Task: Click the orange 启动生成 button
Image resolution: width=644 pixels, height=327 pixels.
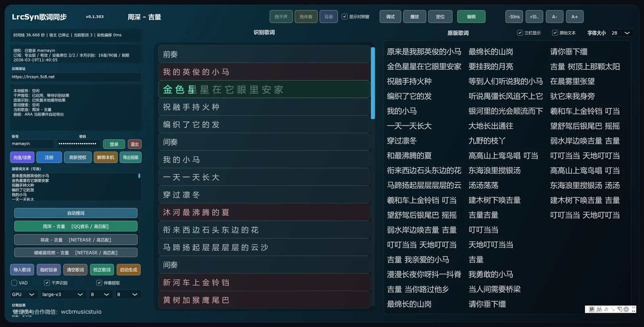Action: pyautogui.click(x=128, y=270)
